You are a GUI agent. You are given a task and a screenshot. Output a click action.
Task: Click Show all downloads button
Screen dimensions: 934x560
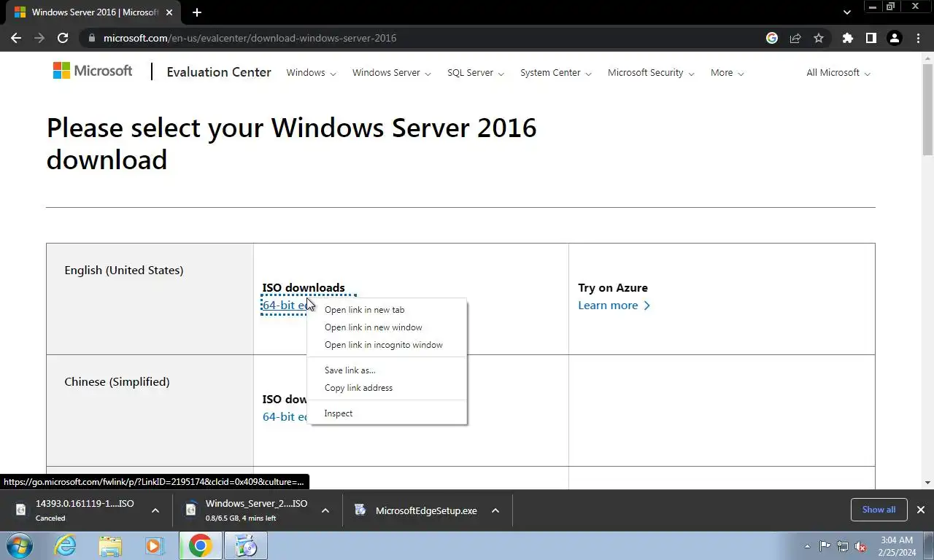pyautogui.click(x=879, y=510)
